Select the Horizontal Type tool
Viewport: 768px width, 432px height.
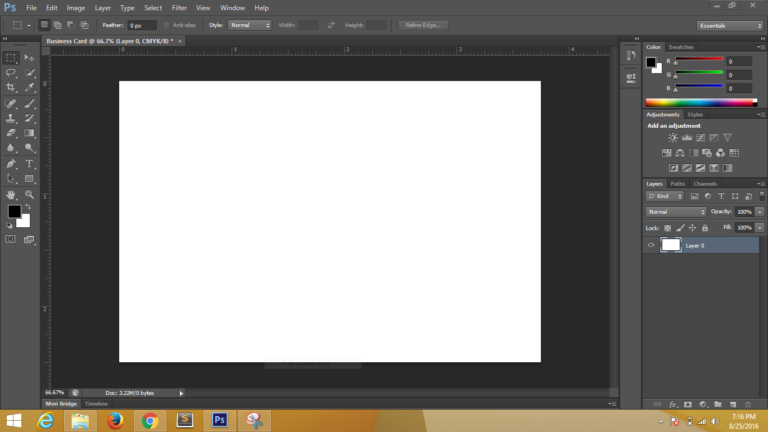coord(29,164)
